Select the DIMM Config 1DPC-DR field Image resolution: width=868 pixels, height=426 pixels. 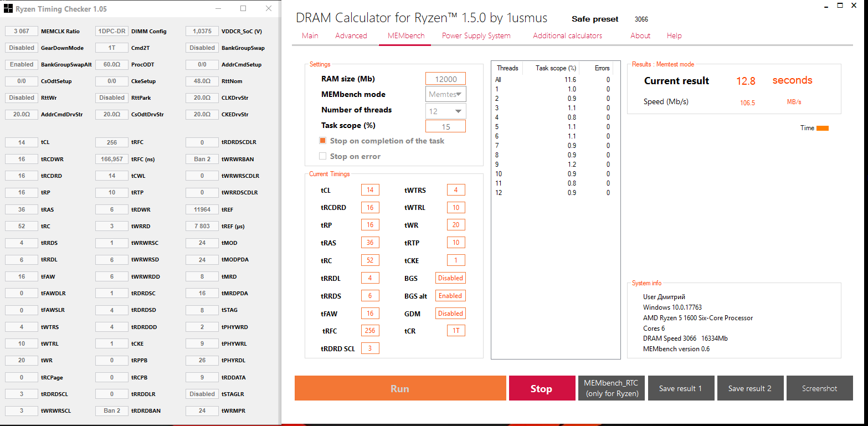[x=112, y=31]
